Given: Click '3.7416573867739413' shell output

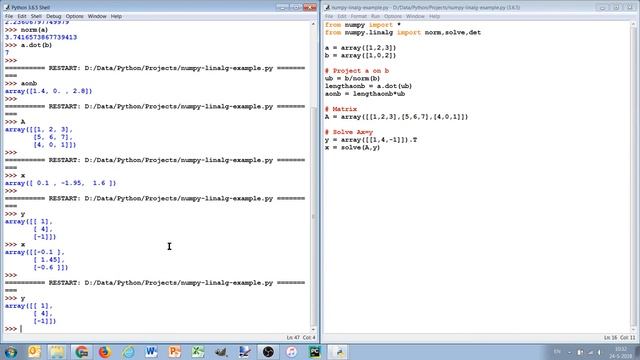Looking at the screenshot, I should coord(41,37).
